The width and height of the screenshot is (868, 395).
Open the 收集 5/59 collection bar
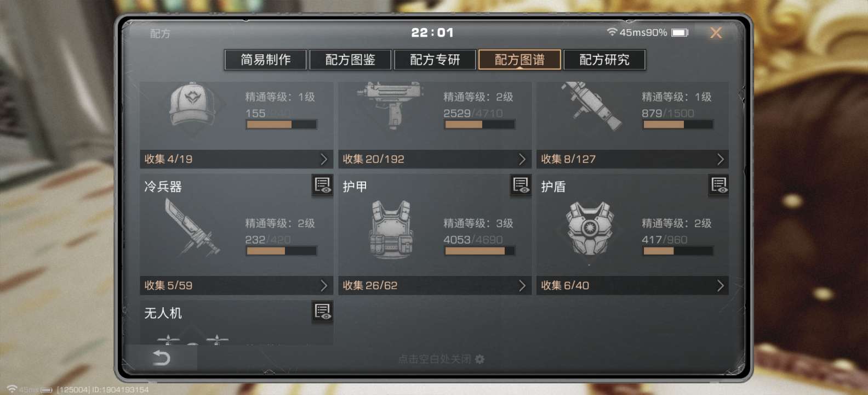pyautogui.click(x=237, y=285)
